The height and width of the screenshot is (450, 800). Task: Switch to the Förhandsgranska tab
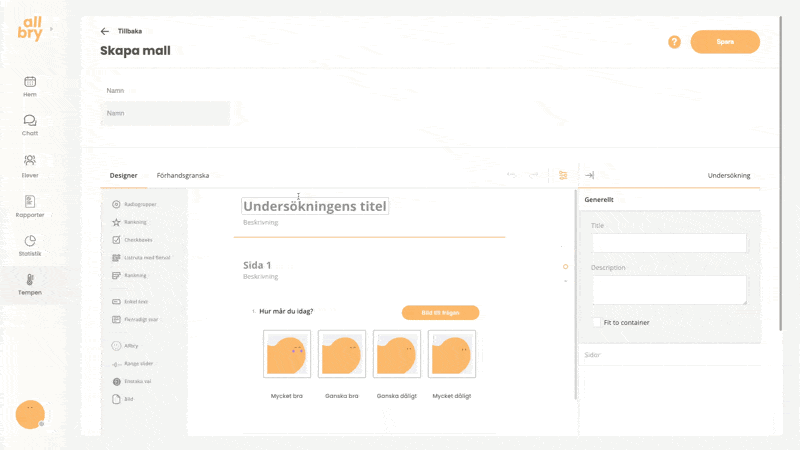(183, 175)
